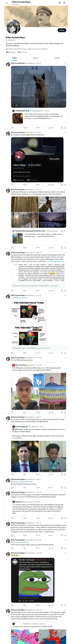Pause the GIF in the Oct 17 post
This screenshot has height=644, width=72.
point(13,105)
